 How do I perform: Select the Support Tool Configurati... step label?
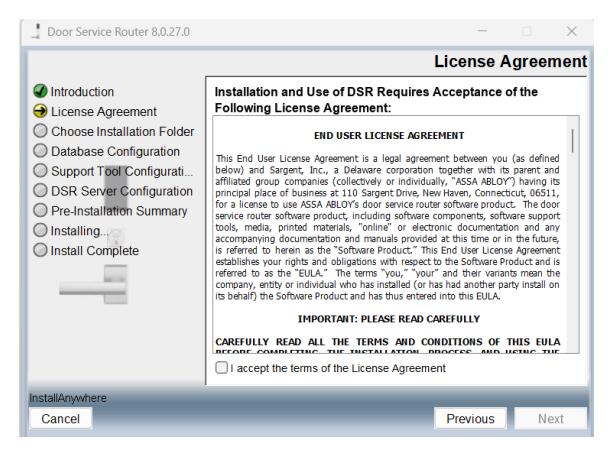tap(122, 171)
